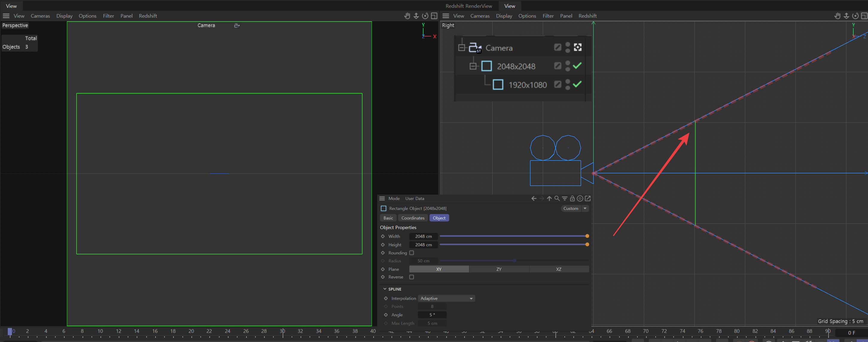
Task: Open the Redshift RenderView tab
Action: click(468, 6)
